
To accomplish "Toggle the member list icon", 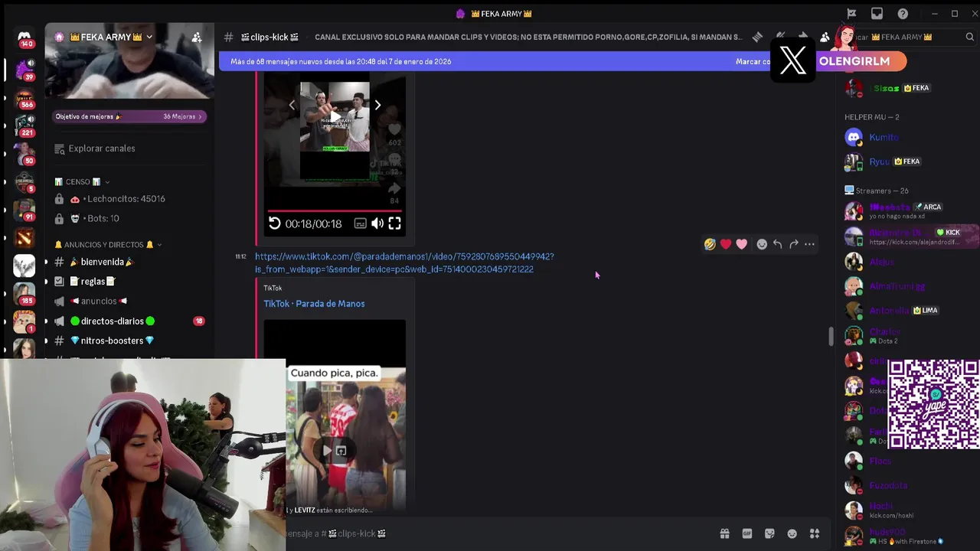I will (x=825, y=37).
